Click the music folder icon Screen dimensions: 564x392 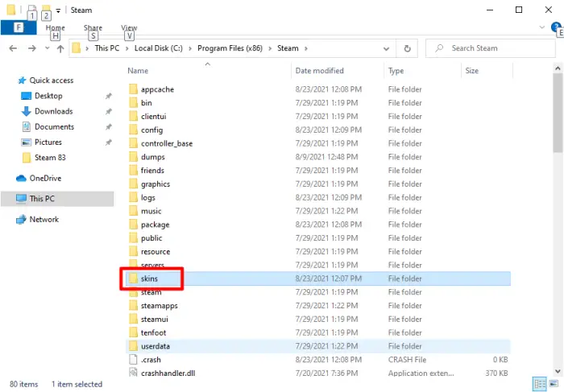(x=134, y=211)
